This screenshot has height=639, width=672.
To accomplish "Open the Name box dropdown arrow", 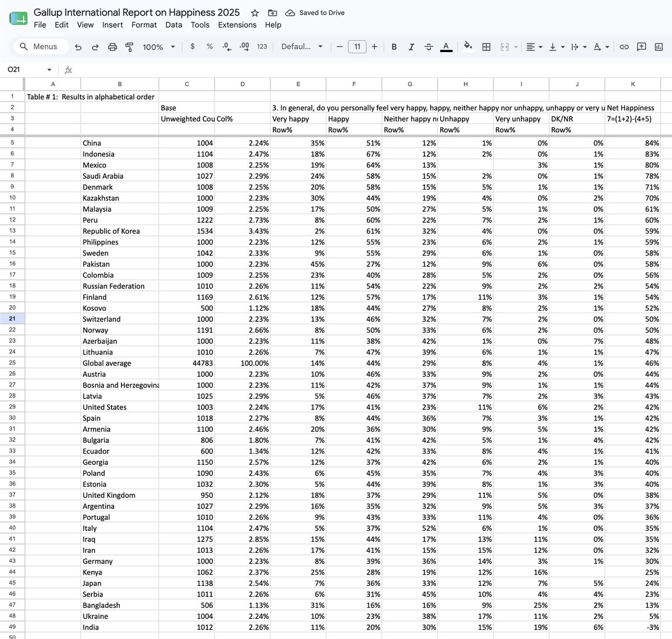I will [x=49, y=70].
